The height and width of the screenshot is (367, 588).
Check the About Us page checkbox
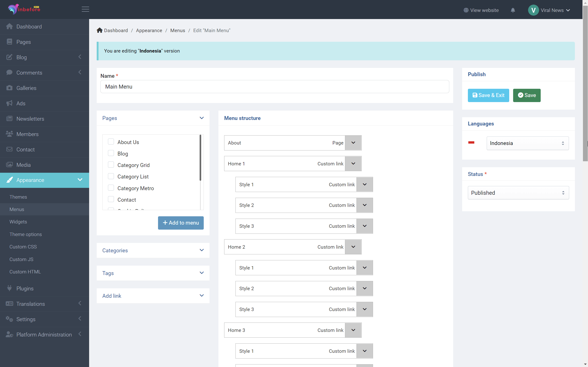pyautogui.click(x=111, y=142)
